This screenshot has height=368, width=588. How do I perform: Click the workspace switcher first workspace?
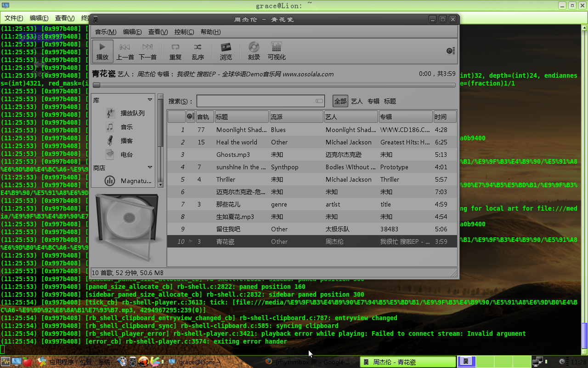(x=467, y=362)
